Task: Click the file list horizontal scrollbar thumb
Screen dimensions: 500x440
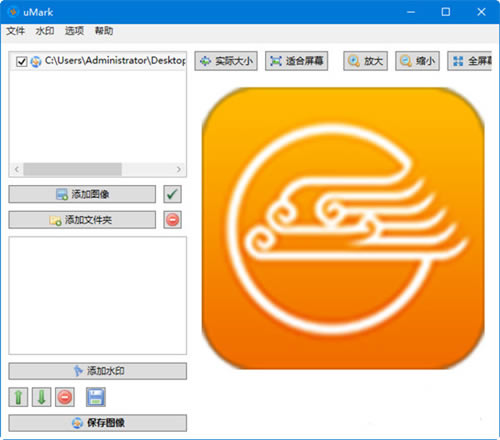Action: pyautogui.click(x=72, y=169)
